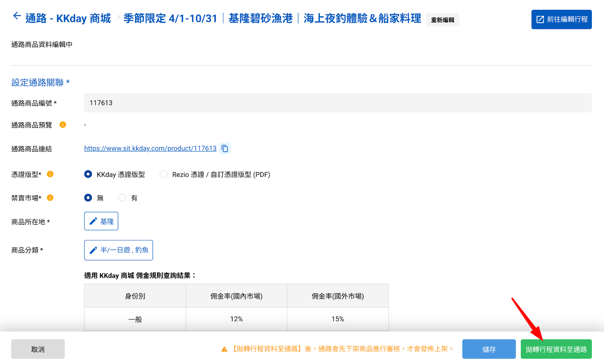Click the warning triangle icon
This screenshot has width=604, height=364.
click(x=224, y=349)
